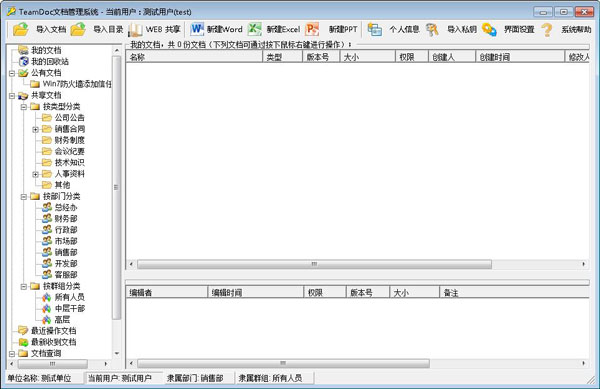This screenshot has height=389, width=600.
Task: Open 技术知识 folder
Action: (x=69, y=162)
